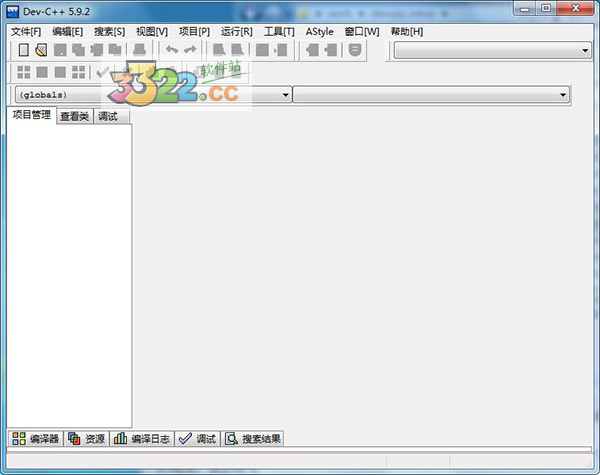
Task: Expand the member function dropdown on the right
Action: tap(563, 95)
